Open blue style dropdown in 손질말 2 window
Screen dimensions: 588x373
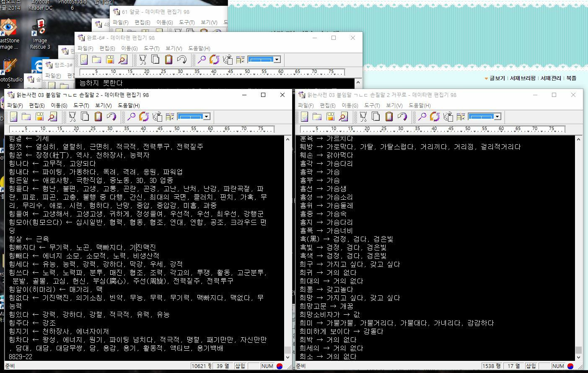[x=206, y=117]
